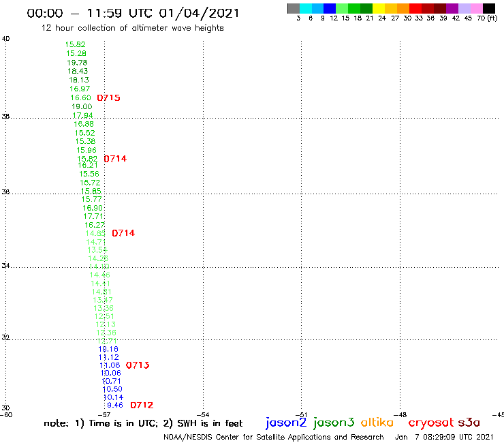
Task: Select wave height value 12.13
Action: [x=106, y=324]
